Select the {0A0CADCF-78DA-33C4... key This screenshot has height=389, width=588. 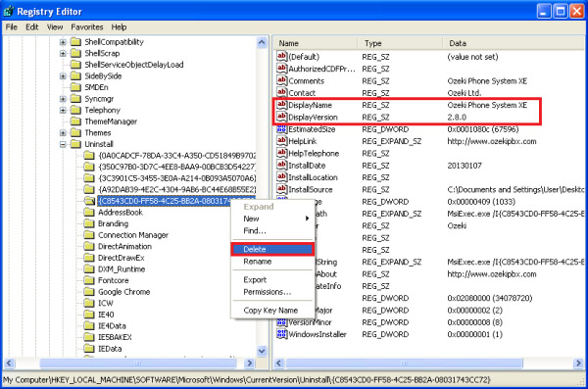tap(176, 155)
